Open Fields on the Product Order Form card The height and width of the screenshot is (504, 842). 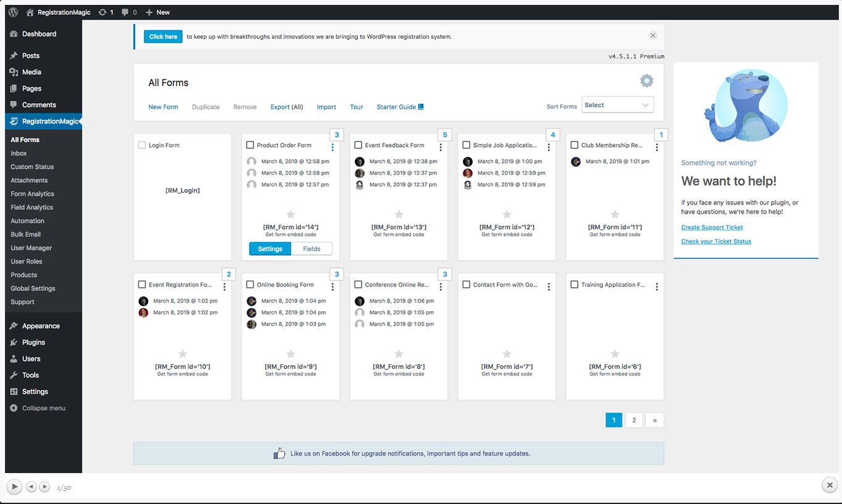[x=311, y=249]
